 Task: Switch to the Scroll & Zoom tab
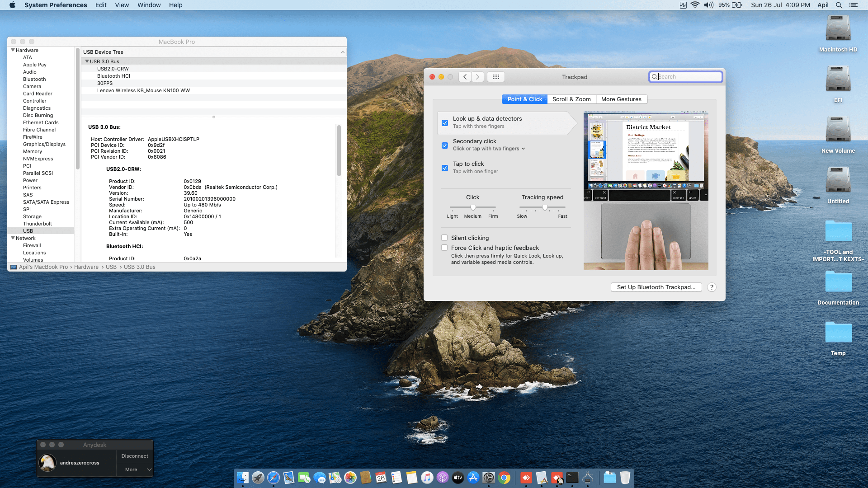(x=571, y=99)
